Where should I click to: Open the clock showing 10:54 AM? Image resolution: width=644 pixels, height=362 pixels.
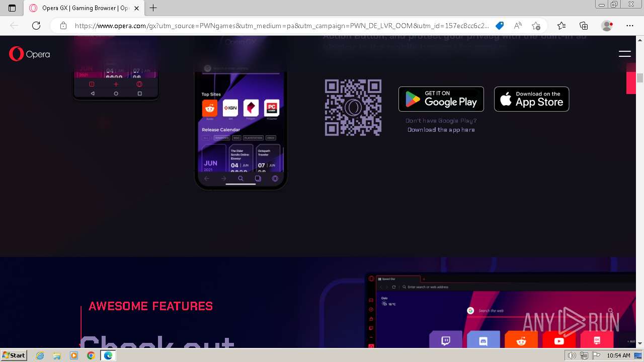[618, 355]
